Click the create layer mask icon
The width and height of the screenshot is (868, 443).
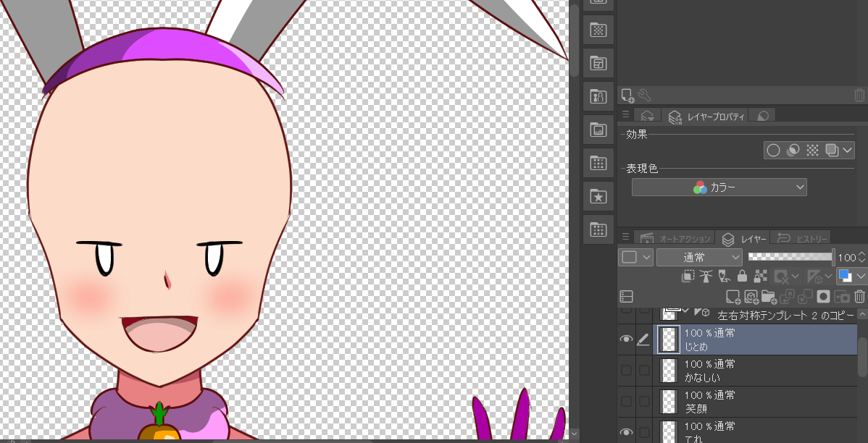pos(823,296)
